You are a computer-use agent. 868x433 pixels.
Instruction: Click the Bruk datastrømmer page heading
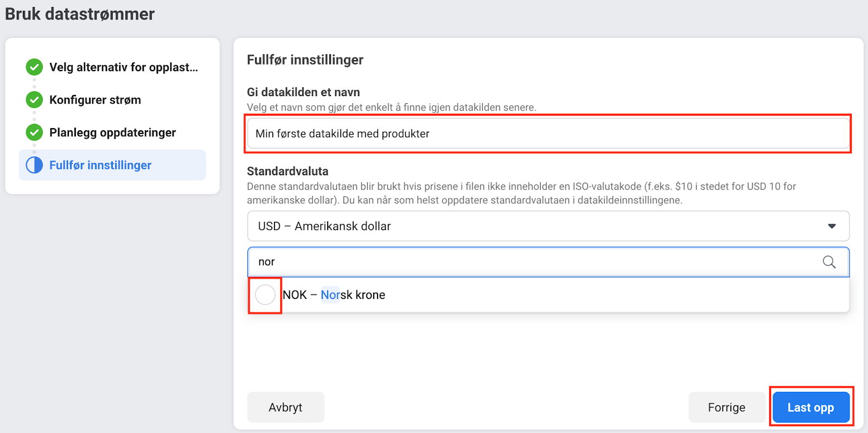[80, 14]
